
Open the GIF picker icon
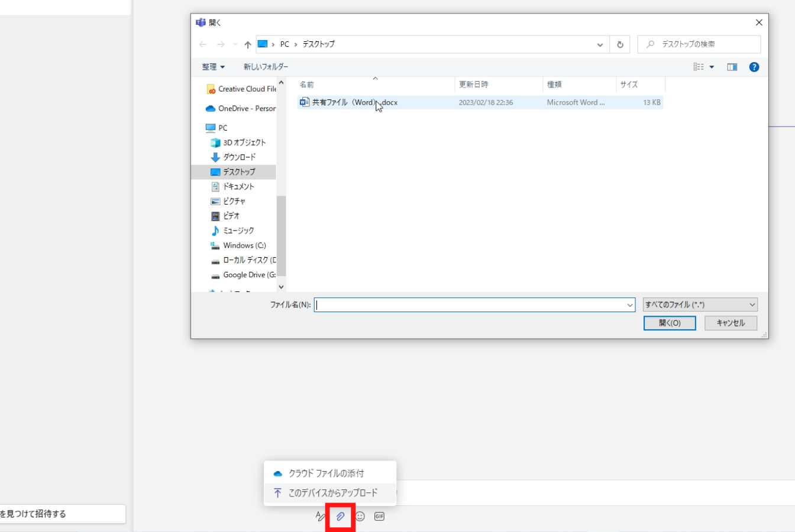point(379,517)
